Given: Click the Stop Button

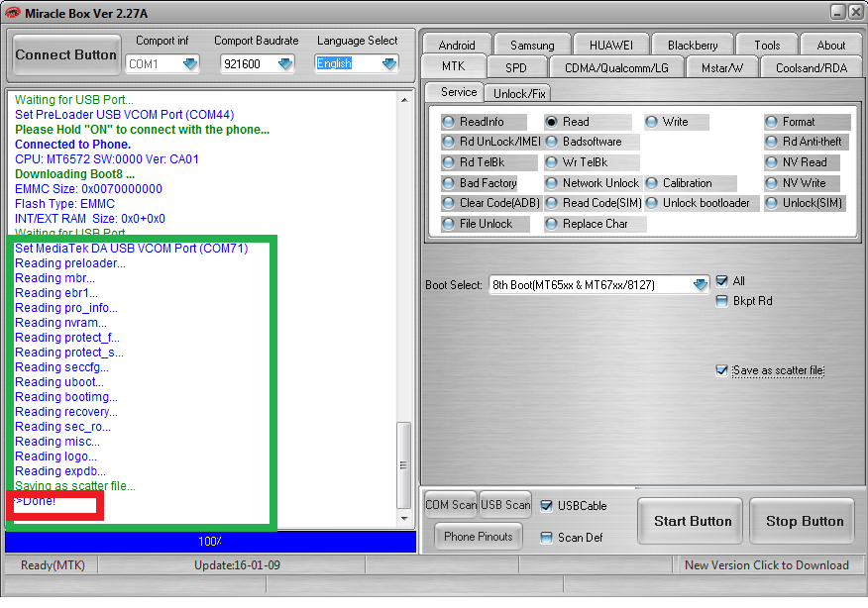Looking at the screenshot, I should (x=803, y=521).
